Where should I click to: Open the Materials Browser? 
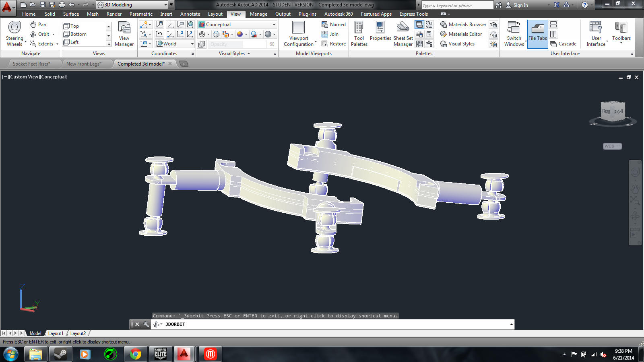463,25
